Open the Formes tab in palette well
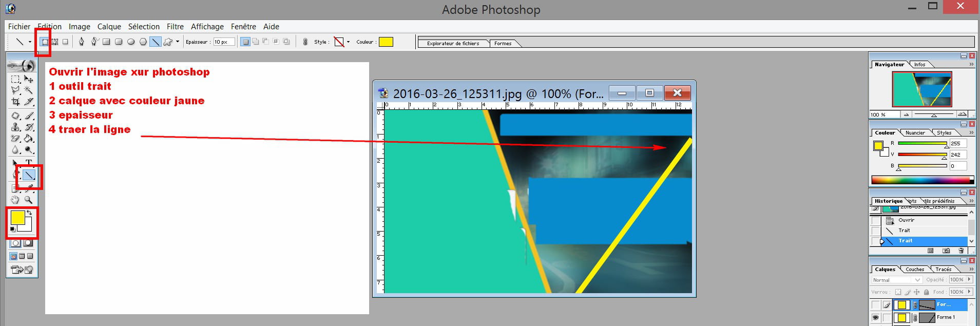Viewport: 980px width, 326px height. (x=503, y=44)
